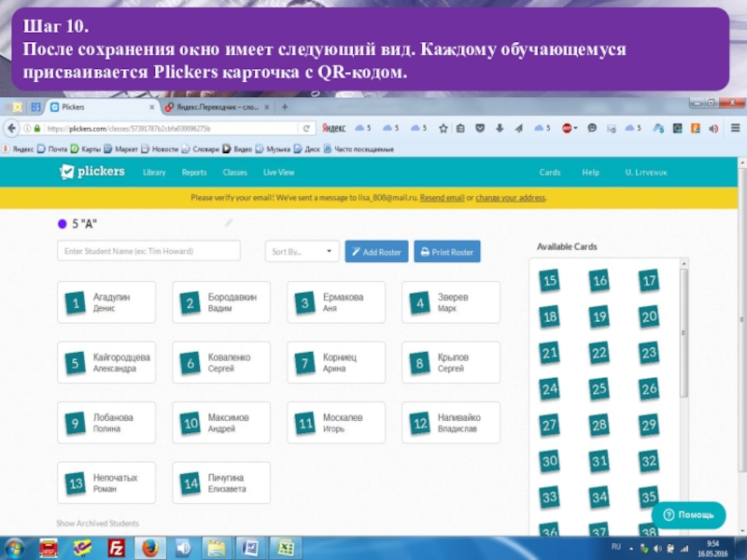747x560 pixels.
Task: Go back using browser back arrow
Action: pos(11,128)
